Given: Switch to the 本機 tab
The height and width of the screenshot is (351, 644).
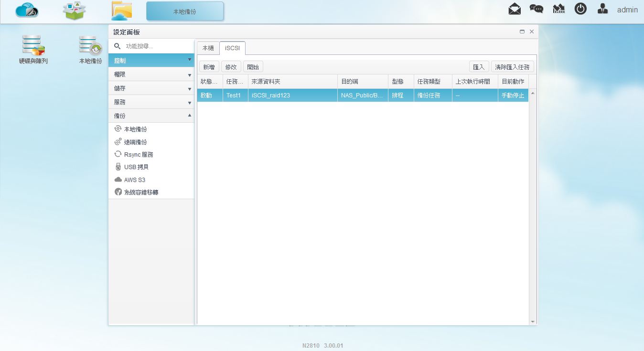Looking at the screenshot, I should [208, 48].
